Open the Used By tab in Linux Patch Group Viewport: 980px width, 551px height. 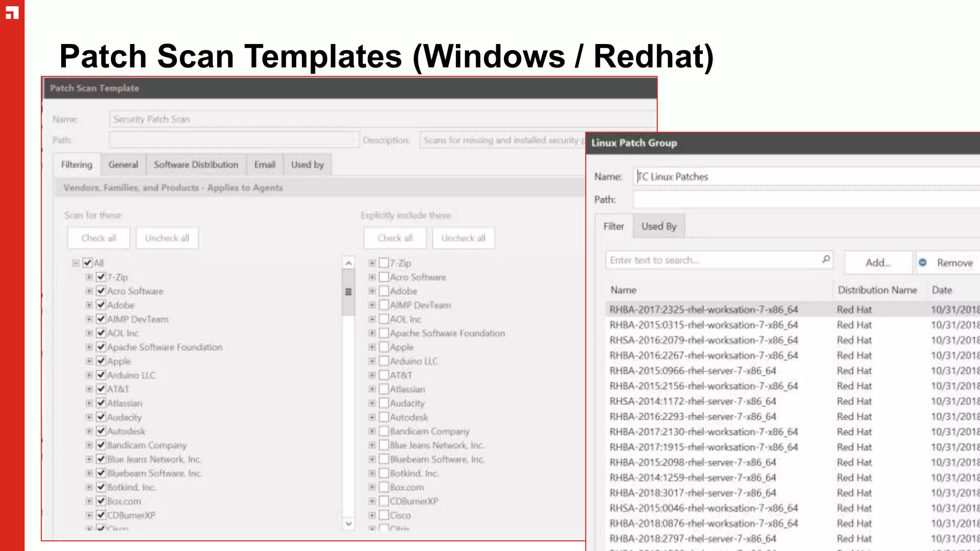coord(658,226)
